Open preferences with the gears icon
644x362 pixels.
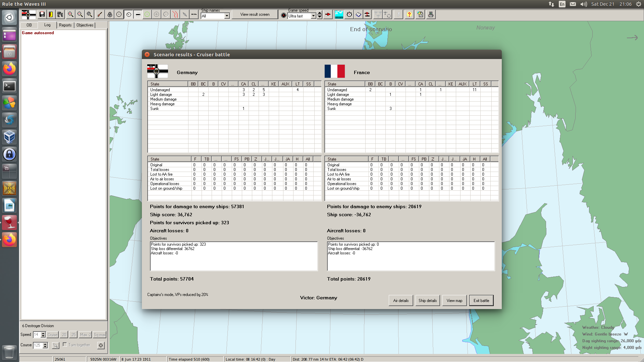(60, 14)
